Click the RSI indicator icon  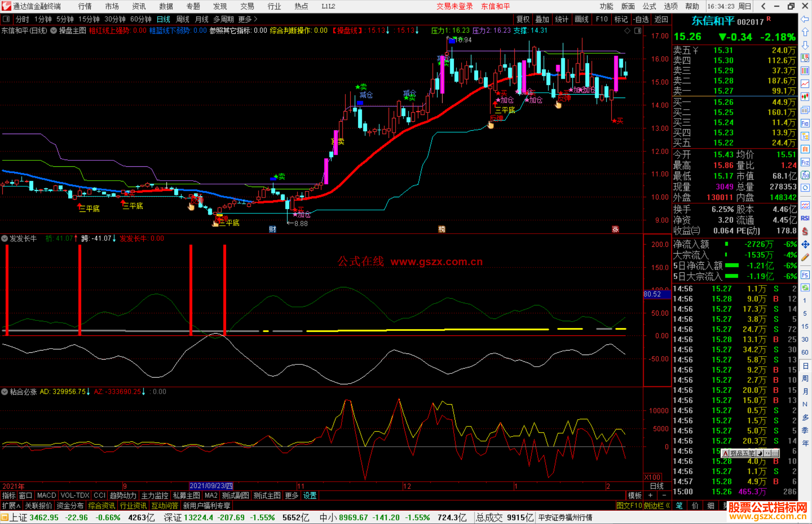[x=805, y=218]
